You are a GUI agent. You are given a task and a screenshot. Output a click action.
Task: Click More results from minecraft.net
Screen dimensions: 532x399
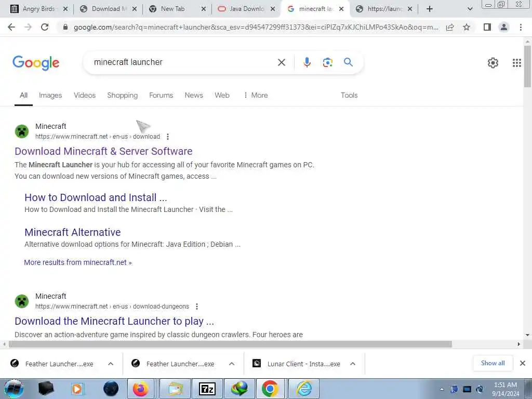(x=78, y=262)
